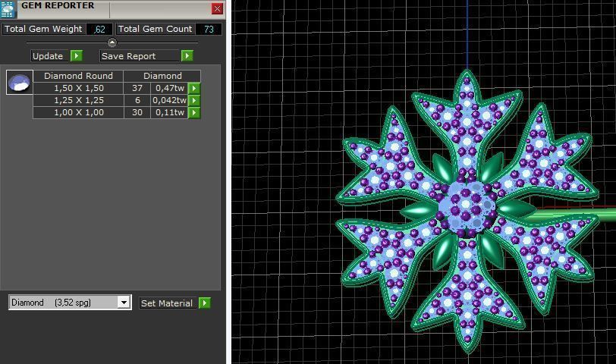Screen dimensions: 616x364
Task: Click the green arrow for the 0,042tw row
Action: pyautogui.click(x=194, y=101)
